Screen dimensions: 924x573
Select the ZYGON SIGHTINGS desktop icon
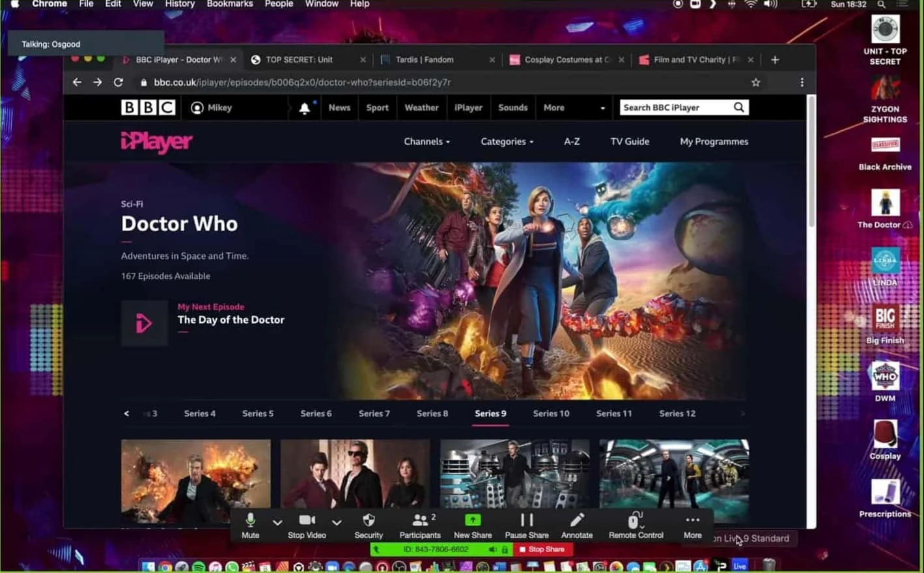pyautogui.click(x=885, y=99)
